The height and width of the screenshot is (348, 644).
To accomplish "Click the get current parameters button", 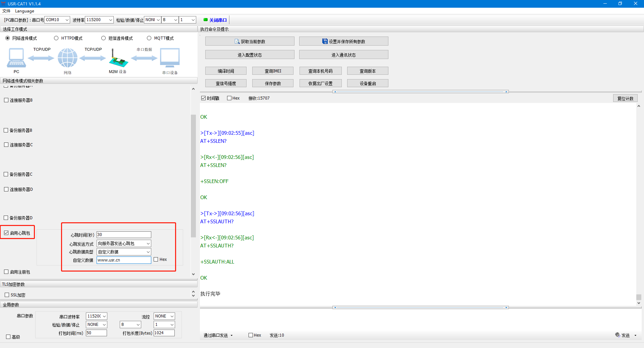I will [250, 42].
